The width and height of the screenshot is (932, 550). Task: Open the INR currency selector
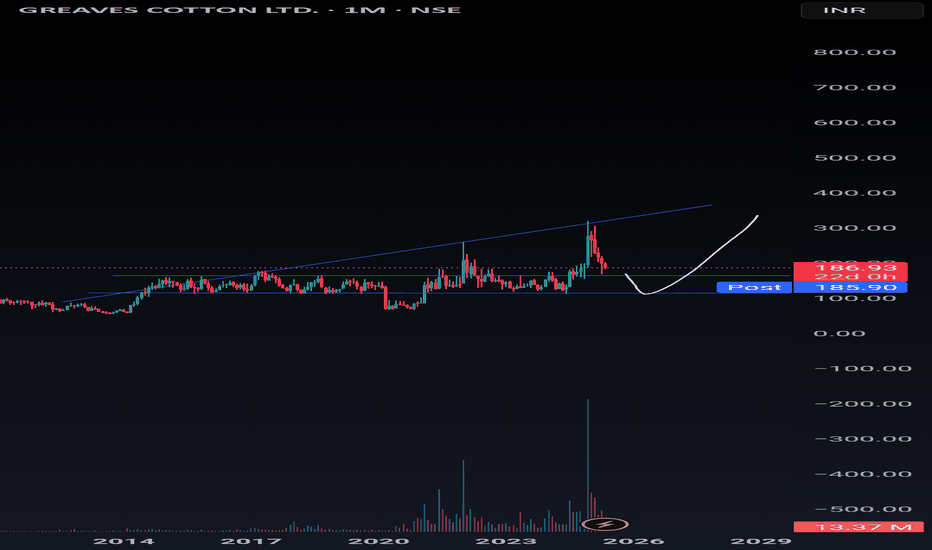click(x=862, y=10)
